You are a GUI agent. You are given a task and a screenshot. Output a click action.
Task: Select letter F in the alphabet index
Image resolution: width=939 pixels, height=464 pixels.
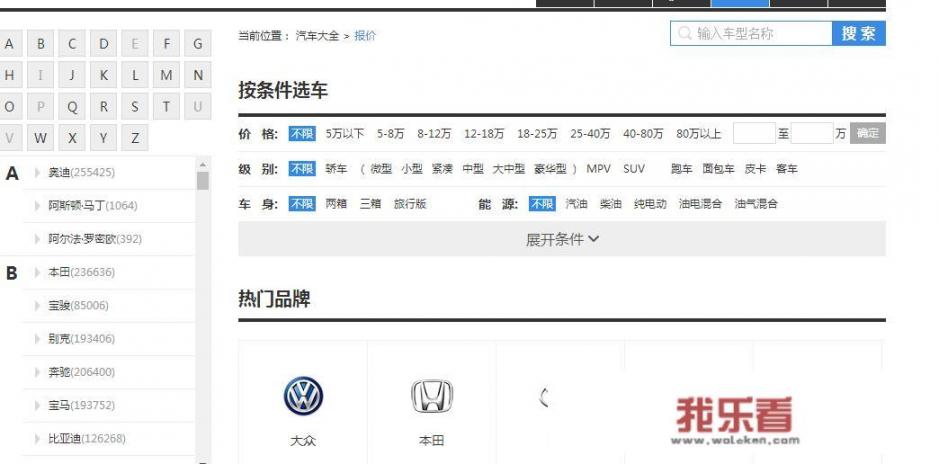pos(166,44)
